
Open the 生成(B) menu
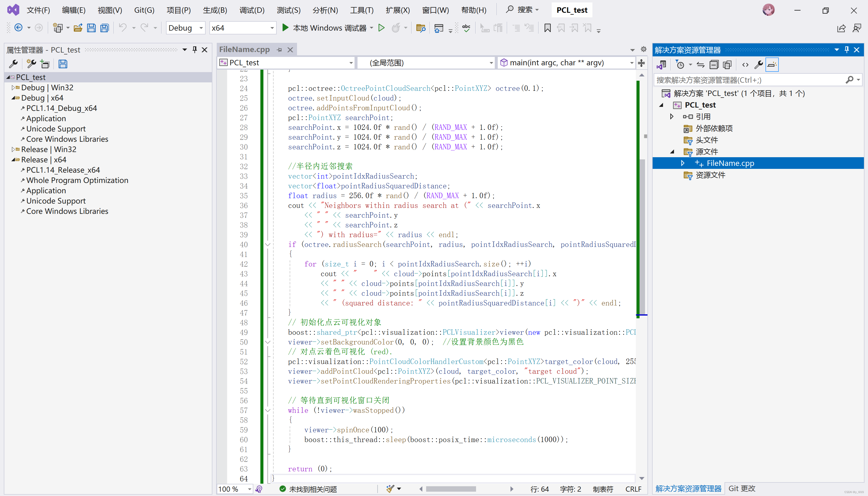point(215,10)
